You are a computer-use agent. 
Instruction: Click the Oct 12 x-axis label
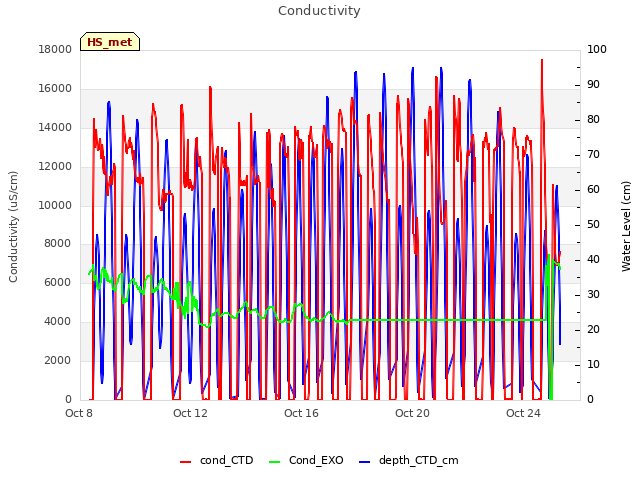point(190,413)
